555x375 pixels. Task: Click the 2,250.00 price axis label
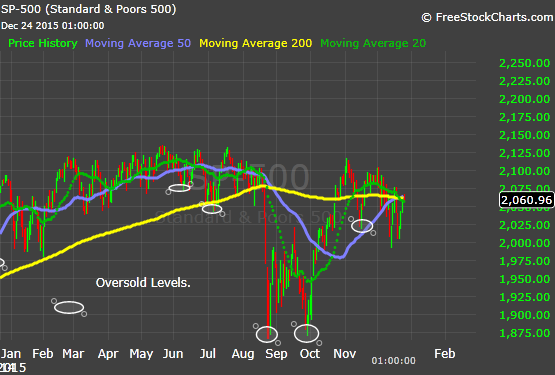tap(525, 63)
